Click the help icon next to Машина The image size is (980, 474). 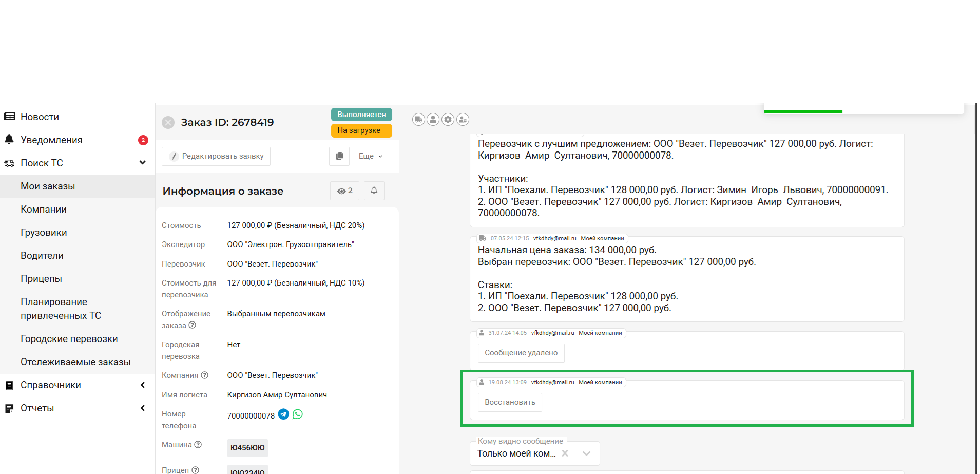pos(198,445)
